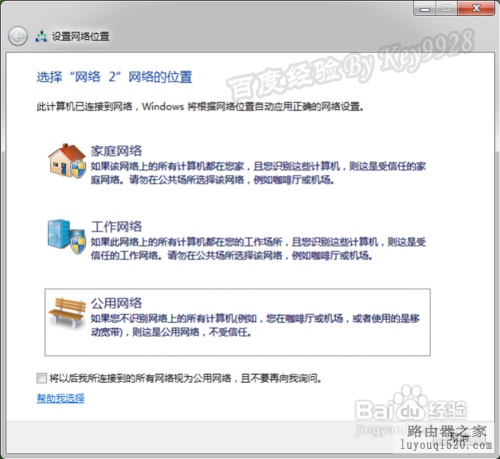Choose the 公用网络 heading

pyautogui.click(x=116, y=303)
